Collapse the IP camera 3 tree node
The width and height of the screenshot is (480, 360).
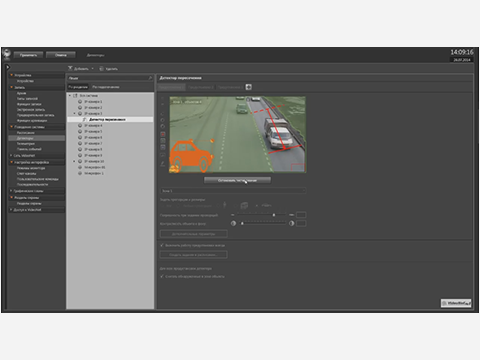click(74, 114)
